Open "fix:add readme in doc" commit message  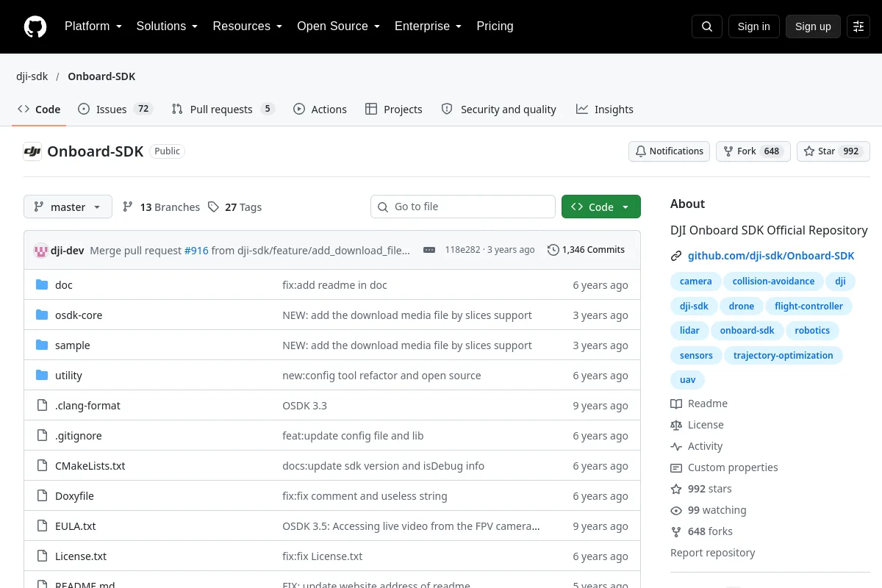point(334,285)
